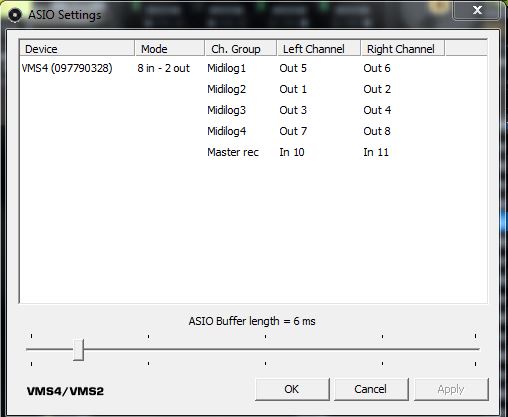Image resolution: width=508 pixels, height=417 pixels.
Task: Select the Midilog1 channel group row
Action: pos(226,68)
